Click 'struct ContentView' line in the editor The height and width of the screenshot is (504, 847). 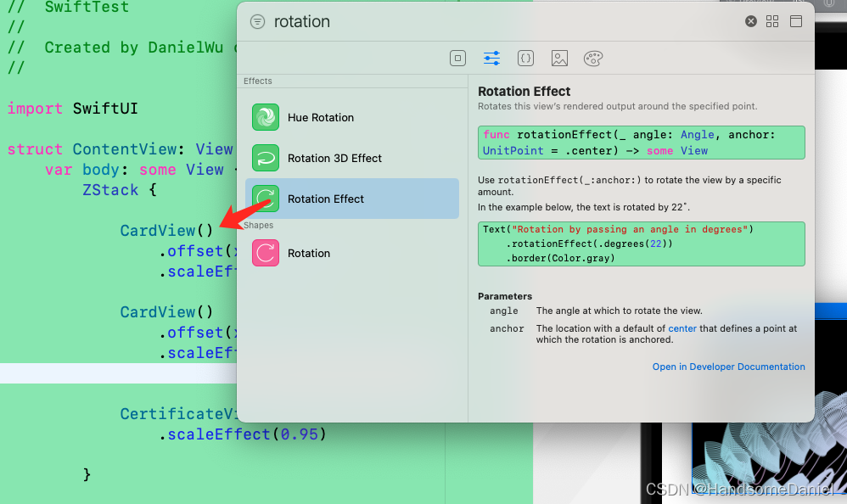pos(120,149)
